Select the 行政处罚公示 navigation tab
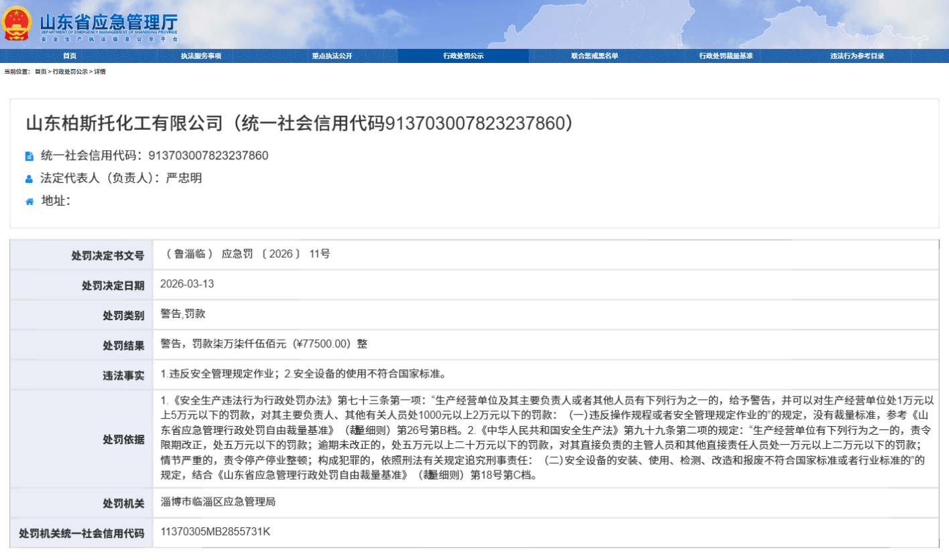This screenshot has width=949, height=560. coord(463,56)
